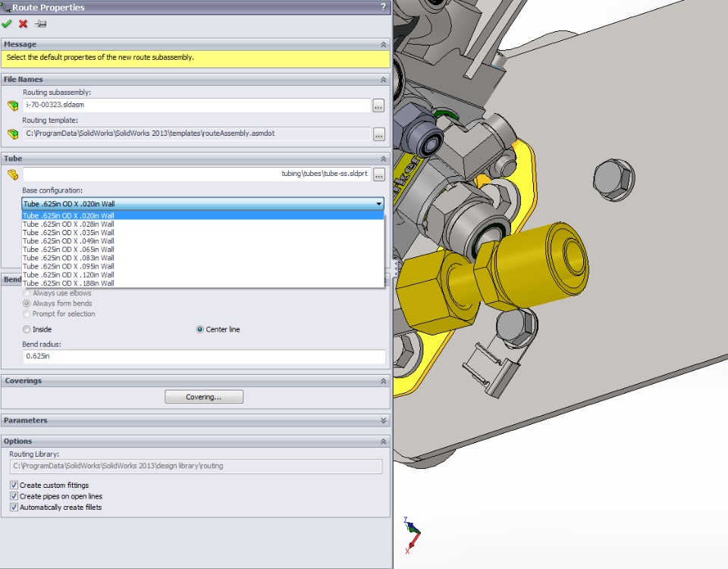Screen dimensions: 728x569
Task: Cancel route properties with red X
Action: pyautogui.click(x=24, y=24)
